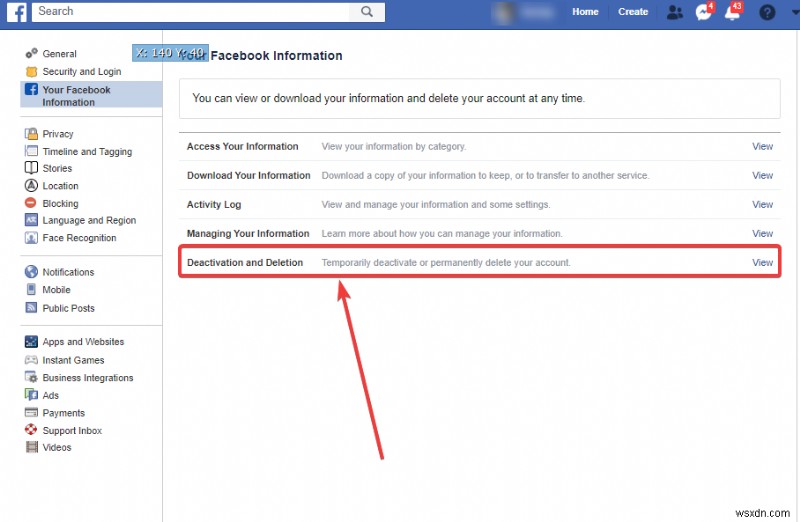Screen dimensions: 800x522
Task: Click the Payments card icon
Action: (31, 412)
